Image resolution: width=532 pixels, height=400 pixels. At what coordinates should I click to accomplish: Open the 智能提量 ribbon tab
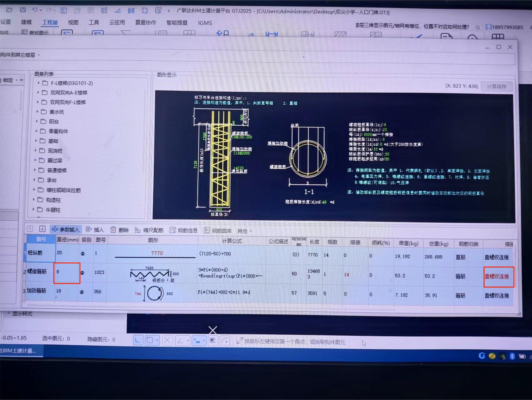[x=177, y=22]
